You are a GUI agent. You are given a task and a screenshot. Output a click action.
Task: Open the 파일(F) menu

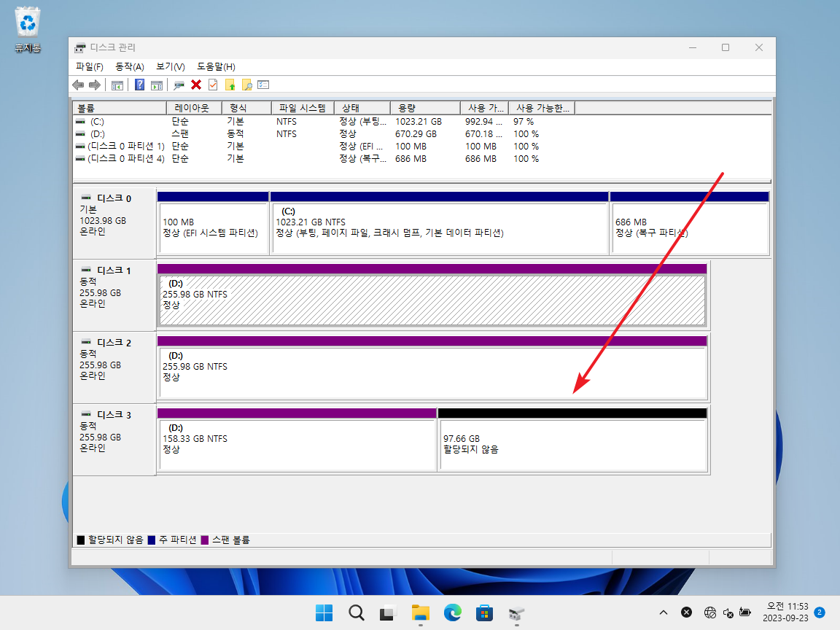pyautogui.click(x=90, y=66)
